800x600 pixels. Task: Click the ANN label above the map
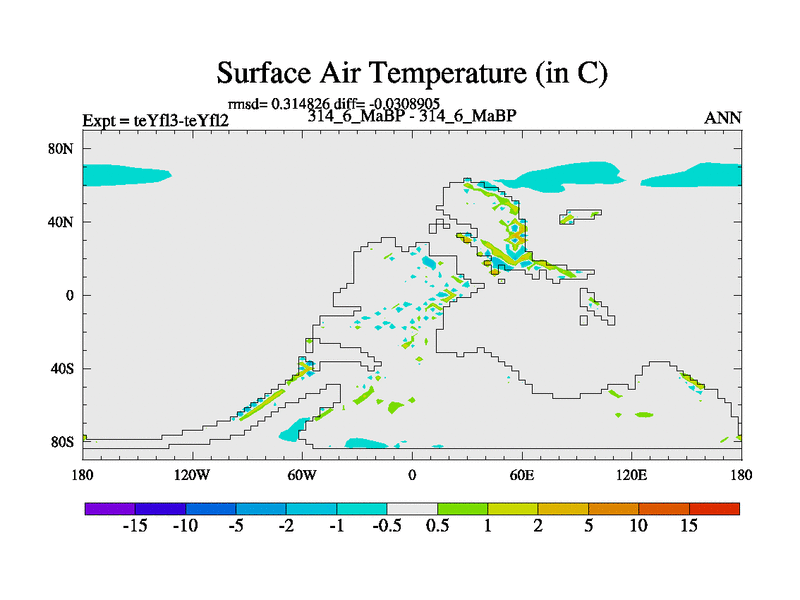(x=722, y=118)
